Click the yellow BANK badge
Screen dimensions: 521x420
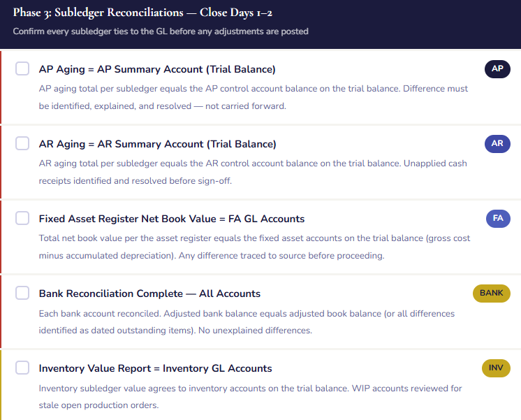coord(492,293)
